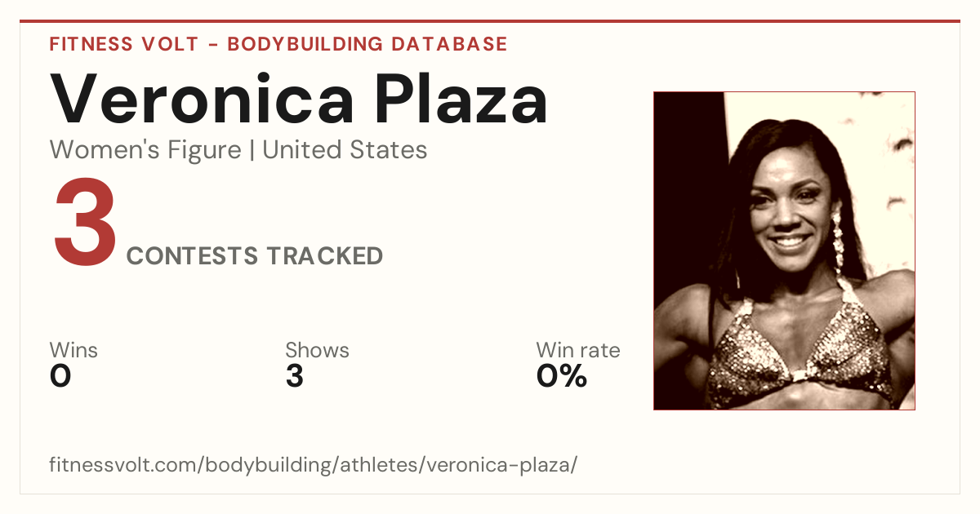This screenshot has width=980, height=514.
Task: Click the Veronica Plaza name heading
Action: click(x=299, y=99)
